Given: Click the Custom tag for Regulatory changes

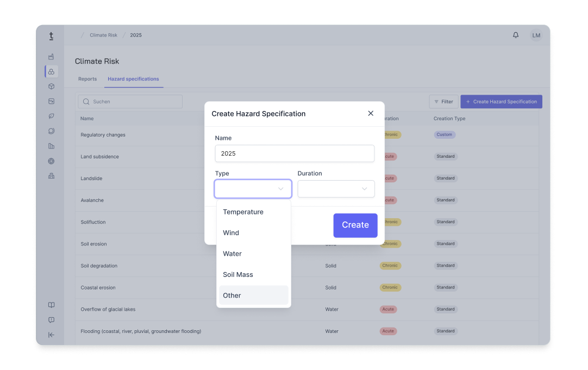Looking at the screenshot, I should pos(445,134).
